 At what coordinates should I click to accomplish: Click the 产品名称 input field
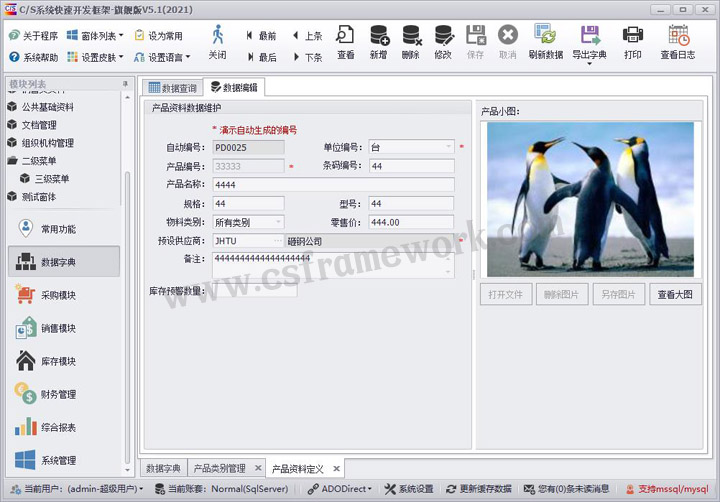click(x=332, y=185)
